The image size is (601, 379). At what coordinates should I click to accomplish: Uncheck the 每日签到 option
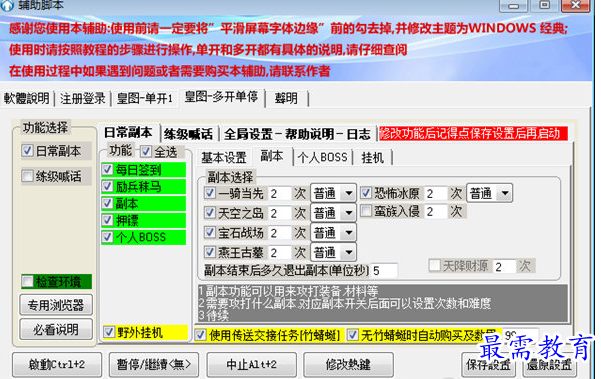(x=107, y=169)
